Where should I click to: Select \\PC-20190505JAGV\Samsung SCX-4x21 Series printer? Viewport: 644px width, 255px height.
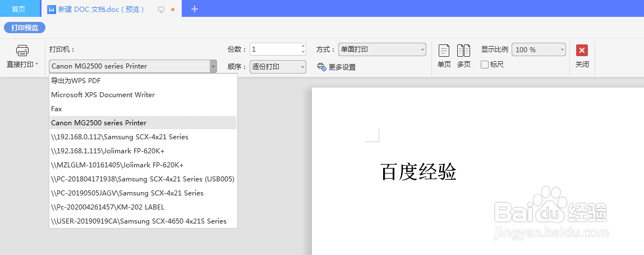click(x=143, y=193)
